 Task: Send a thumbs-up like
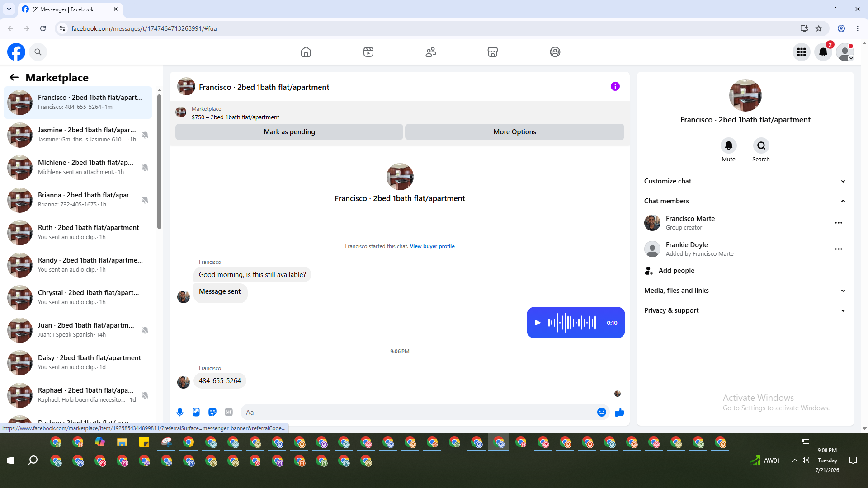point(620,412)
